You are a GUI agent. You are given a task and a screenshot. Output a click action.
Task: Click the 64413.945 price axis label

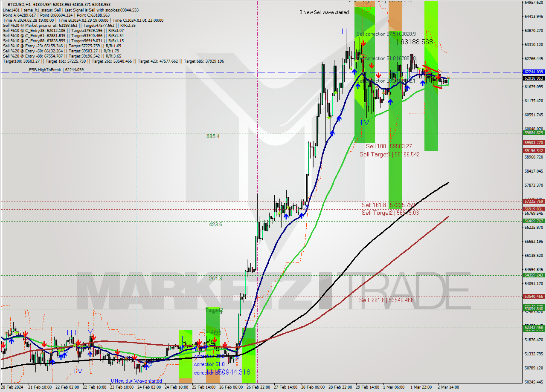pos(534,16)
